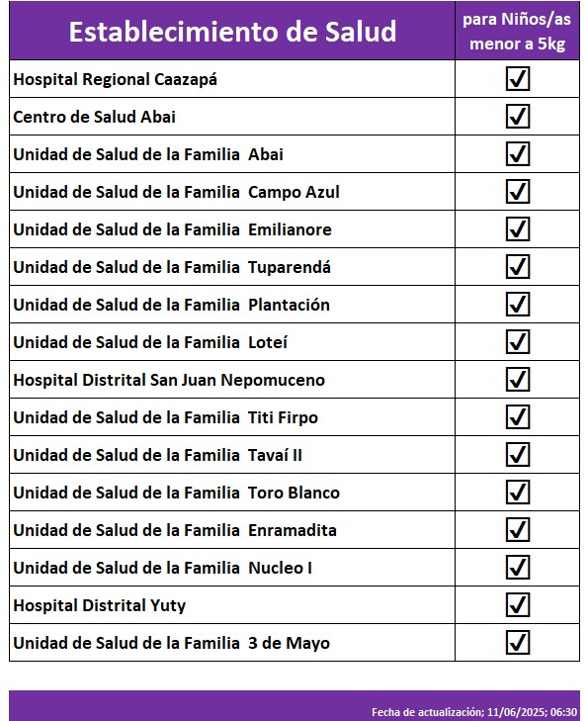Toggle the Loteí row checkbox

pos(518,341)
